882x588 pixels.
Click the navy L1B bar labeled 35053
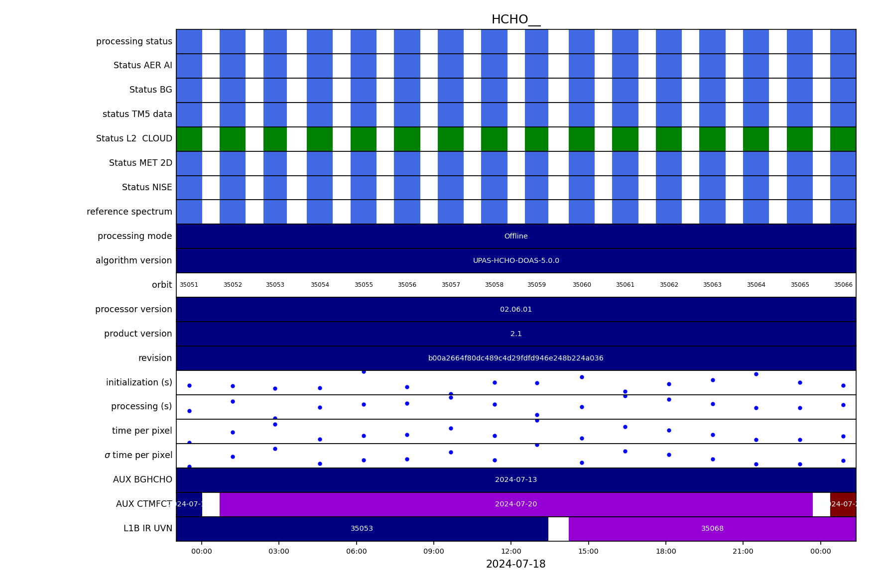point(362,528)
